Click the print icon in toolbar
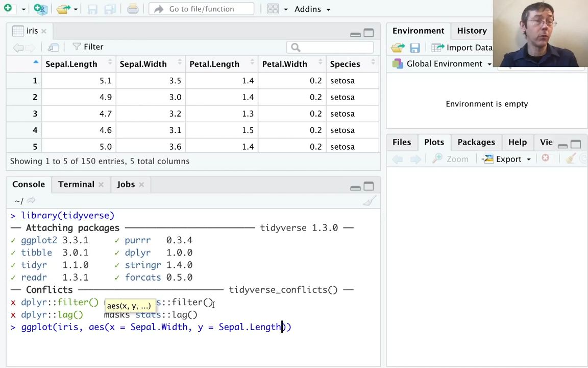Viewport: 588px width, 368px height. pos(133,9)
